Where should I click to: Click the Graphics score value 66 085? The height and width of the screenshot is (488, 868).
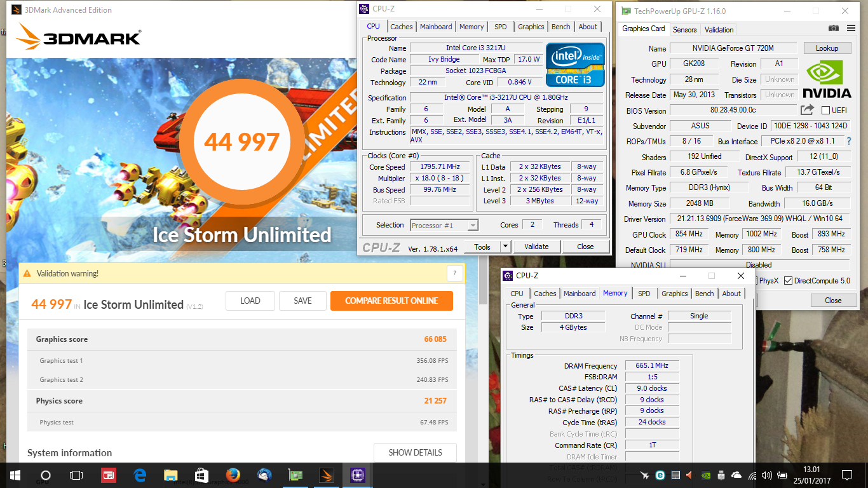click(435, 339)
